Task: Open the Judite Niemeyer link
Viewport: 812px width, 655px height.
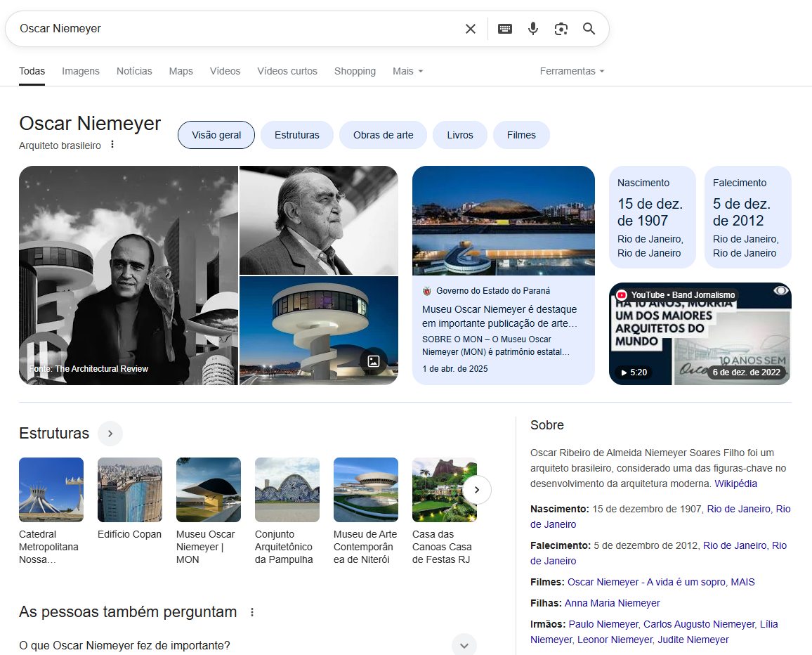Action: pos(693,640)
